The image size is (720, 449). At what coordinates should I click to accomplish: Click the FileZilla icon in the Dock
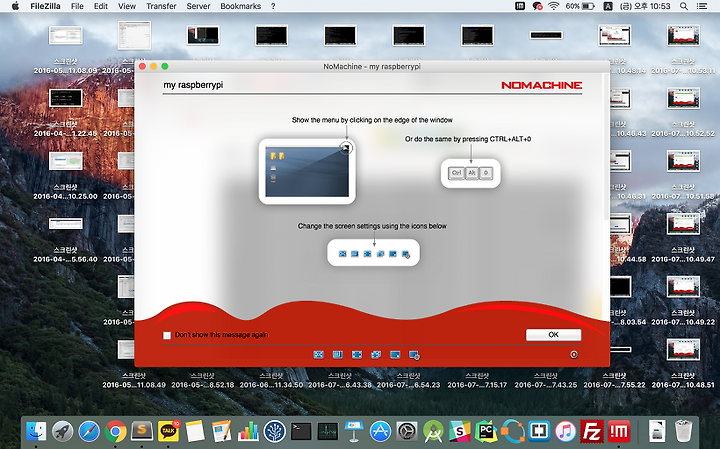[592, 432]
